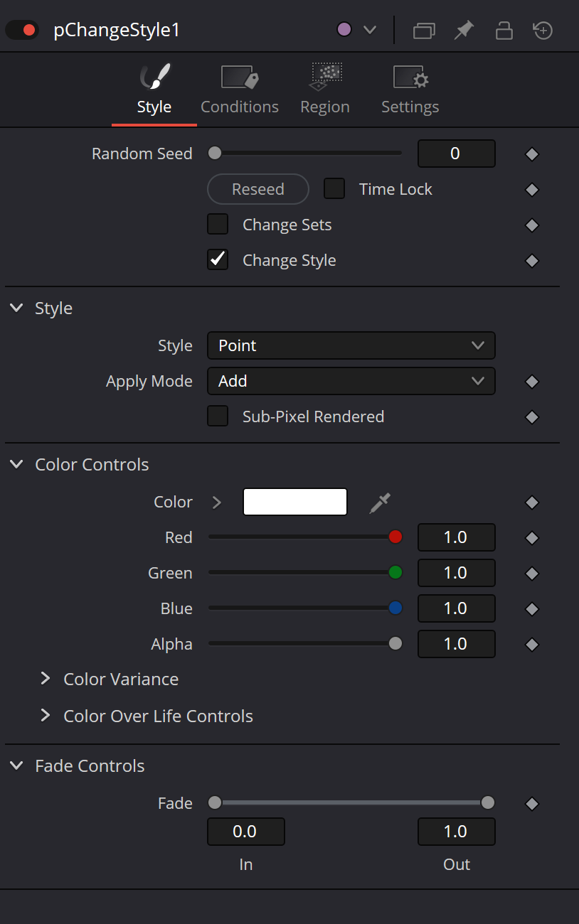Click the purple node color dot
The image size is (579, 924).
tap(344, 30)
